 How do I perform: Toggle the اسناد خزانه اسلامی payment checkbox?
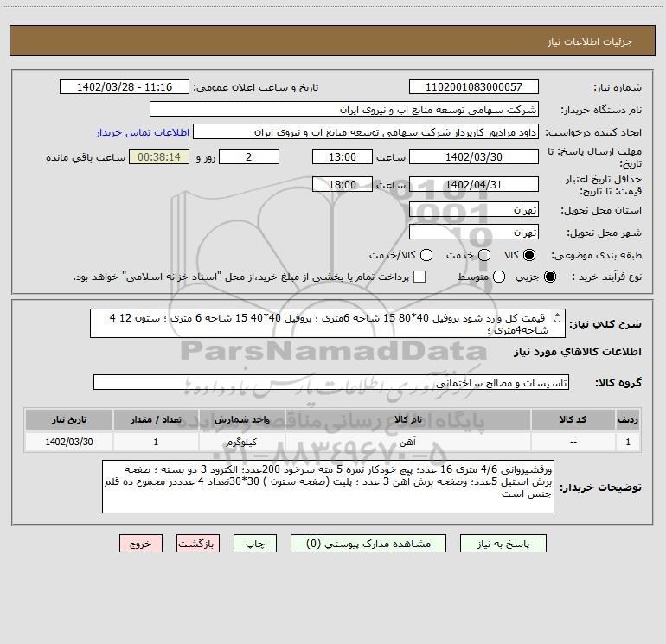tap(419, 277)
